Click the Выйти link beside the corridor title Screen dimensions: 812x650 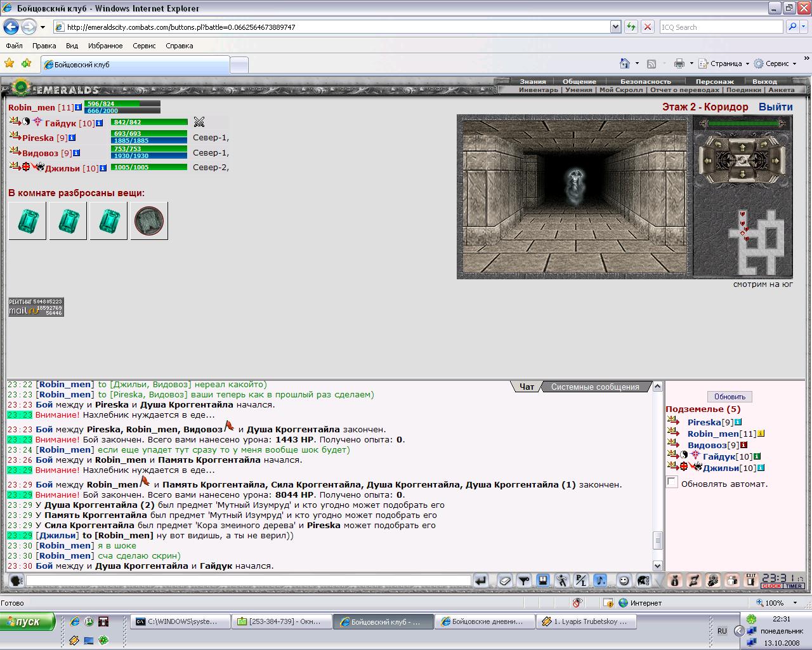pyautogui.click(x=775, y=107)
